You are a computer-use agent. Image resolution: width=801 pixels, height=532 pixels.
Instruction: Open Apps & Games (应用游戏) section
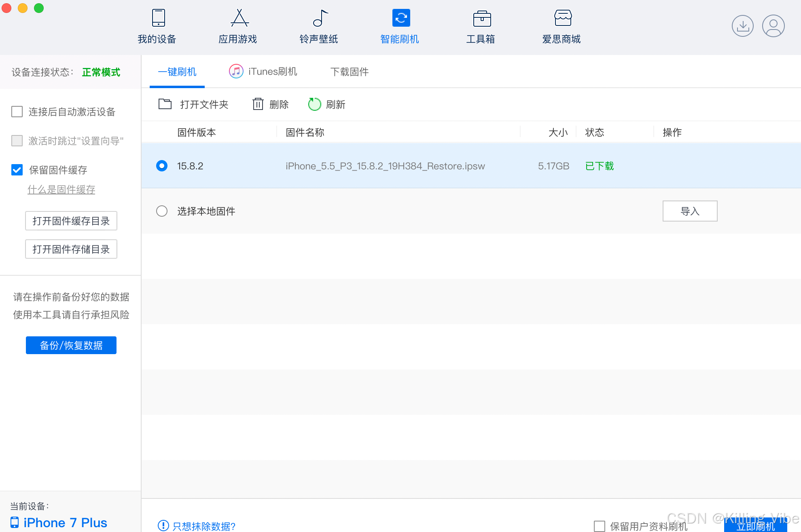[238, 26]
